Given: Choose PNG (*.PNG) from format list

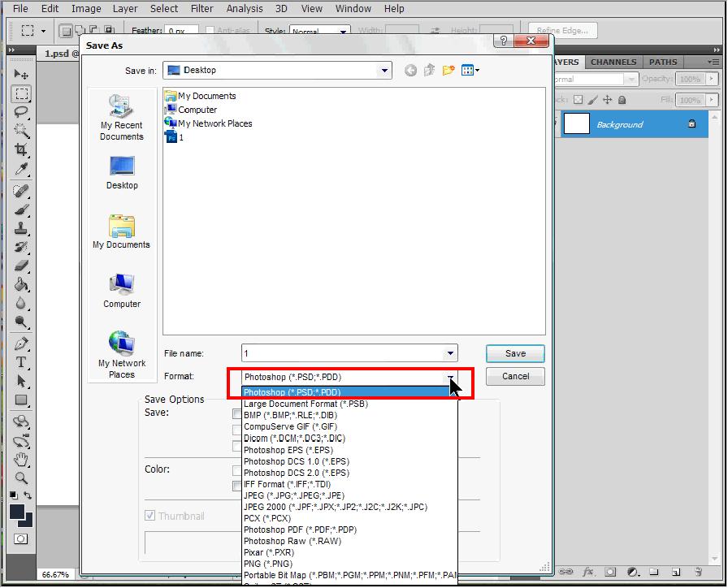Looking at the screenshot, I should pyautogui.click(x=268, y=564).
